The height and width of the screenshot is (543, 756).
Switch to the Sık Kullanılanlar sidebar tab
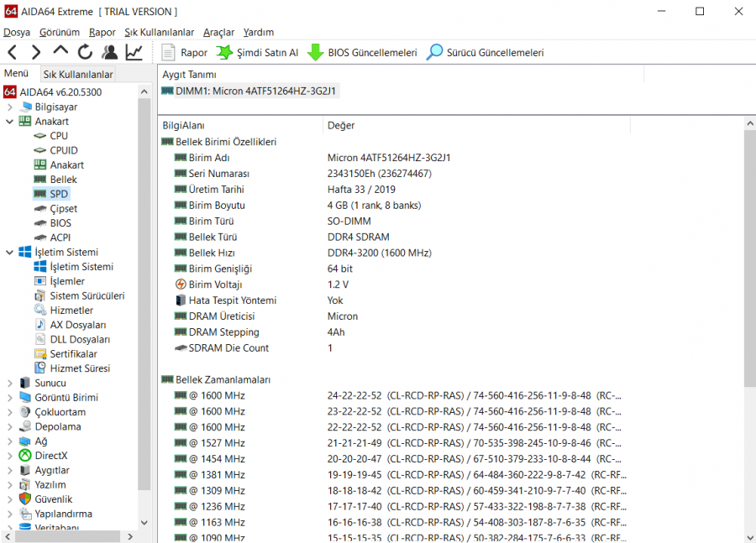click(x=78, y=74)
